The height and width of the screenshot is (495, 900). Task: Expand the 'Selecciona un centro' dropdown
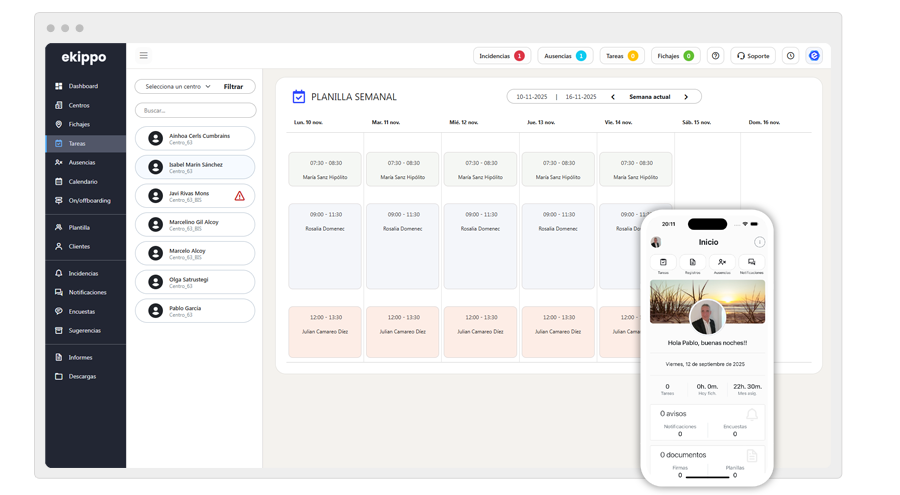[x=178, y=87]
